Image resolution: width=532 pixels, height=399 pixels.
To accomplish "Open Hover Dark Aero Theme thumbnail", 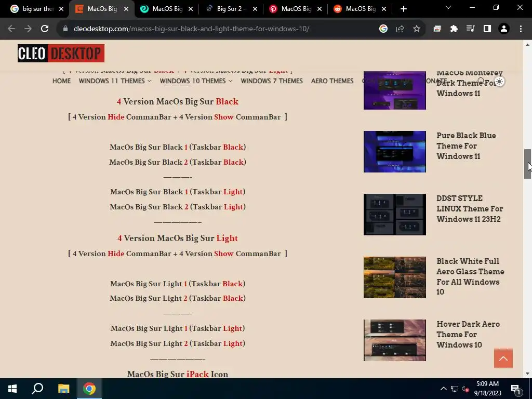I will tap(395, 340).
